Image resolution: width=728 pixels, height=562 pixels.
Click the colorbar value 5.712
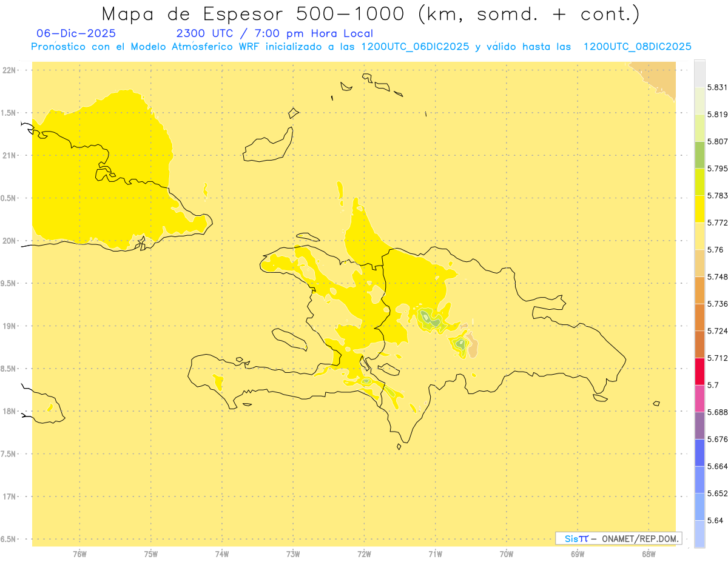[x=717, y=358]
